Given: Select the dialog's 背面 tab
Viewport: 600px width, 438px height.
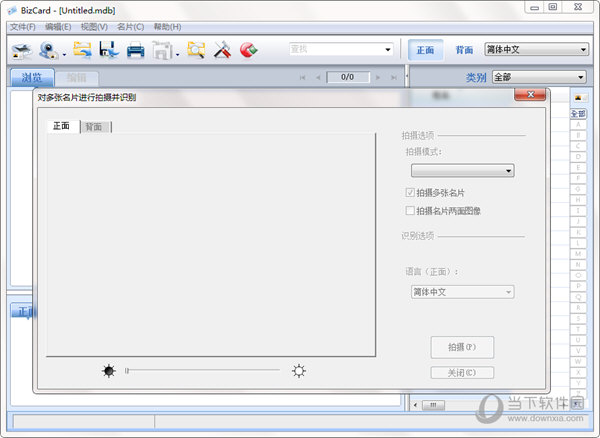Looking at the screenshot, I should (94, 127).
